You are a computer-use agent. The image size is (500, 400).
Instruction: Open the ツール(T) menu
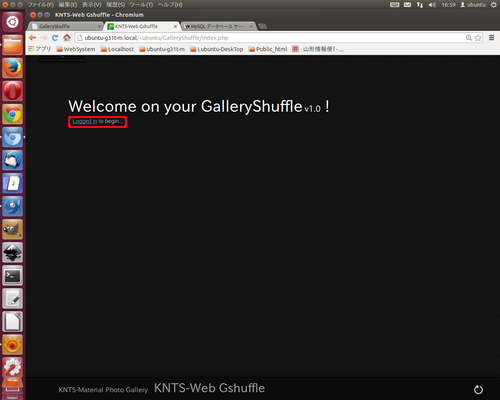(x=141, y=5)
